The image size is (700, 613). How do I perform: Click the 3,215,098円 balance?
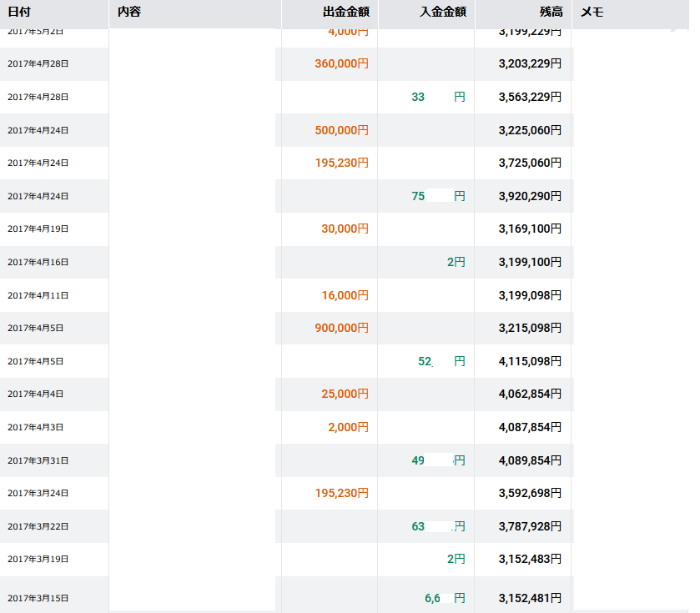[x=530, y=328]
